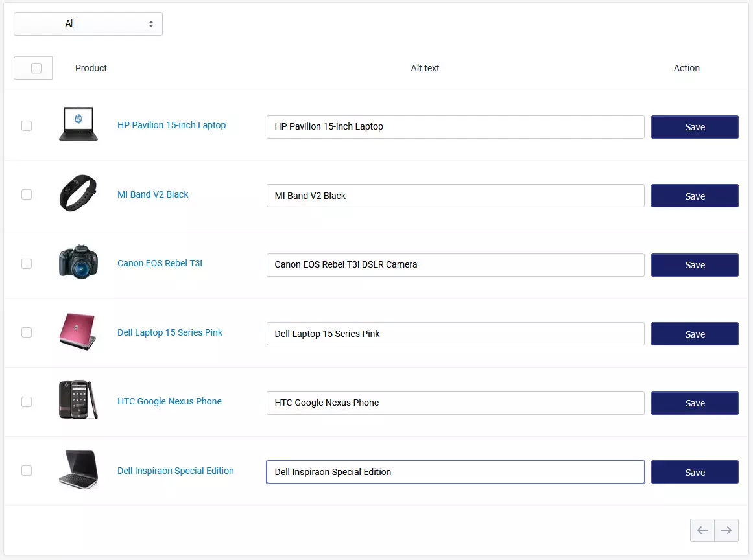Click the Product column header
The width and height of the screenshot is (753, 560).
pyautogui.click(x=91, y=68)
